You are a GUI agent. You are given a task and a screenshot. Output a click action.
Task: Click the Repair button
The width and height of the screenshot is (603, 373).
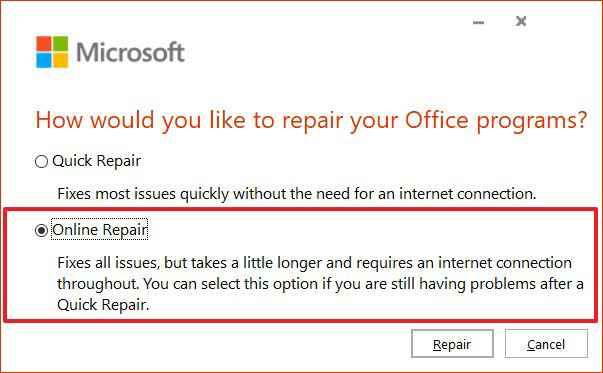(452, 344)
